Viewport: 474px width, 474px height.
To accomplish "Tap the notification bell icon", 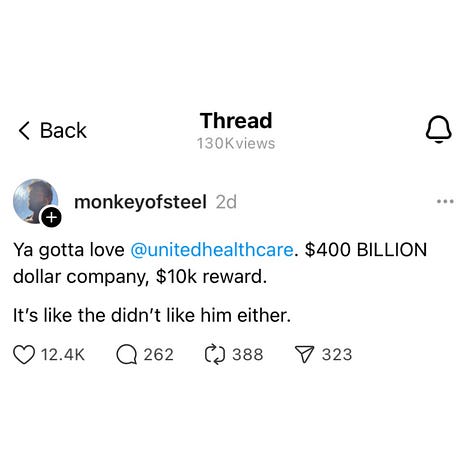I will (x=439, y=130).
